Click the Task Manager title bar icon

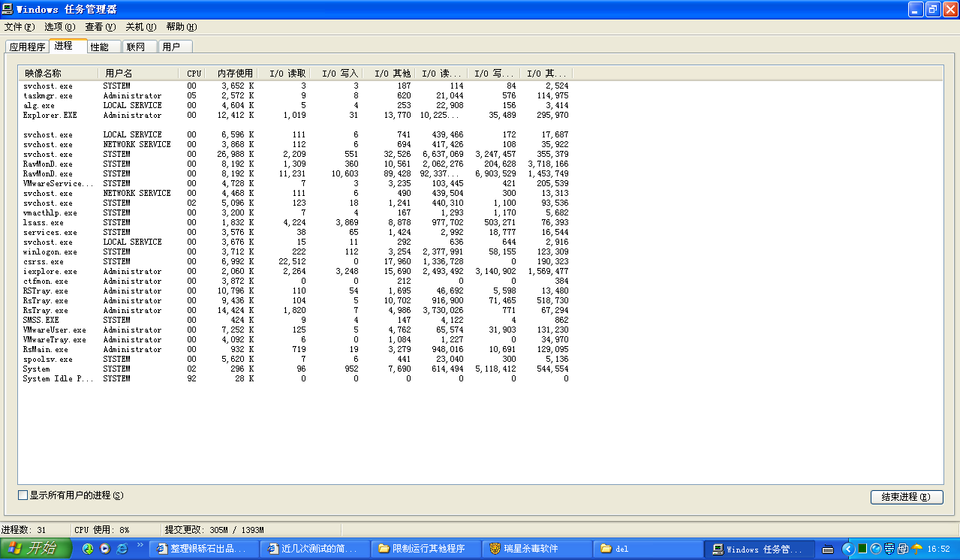coord(8,9)
